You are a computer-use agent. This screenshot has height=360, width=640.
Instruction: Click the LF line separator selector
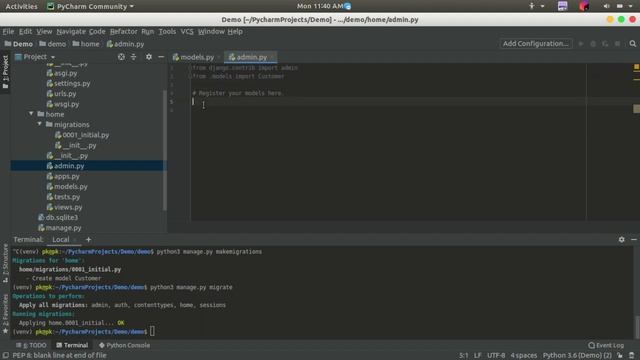point(477,356)
